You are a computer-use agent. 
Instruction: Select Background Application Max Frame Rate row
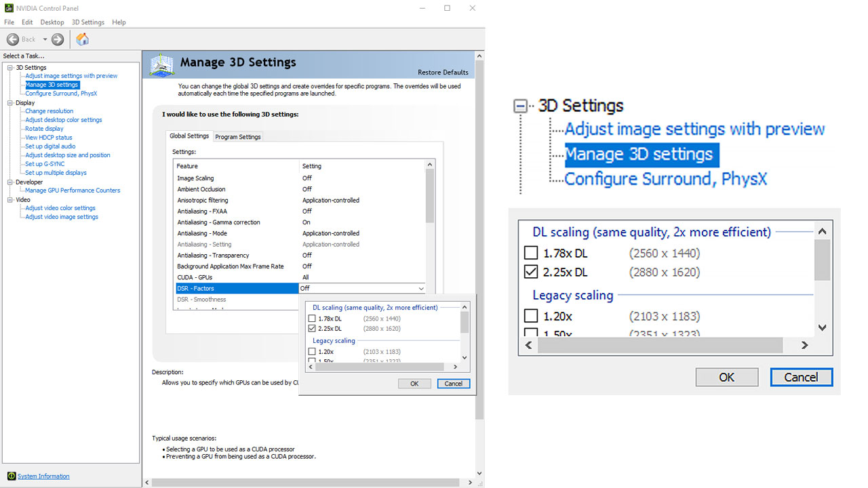[x=299, y=266]
